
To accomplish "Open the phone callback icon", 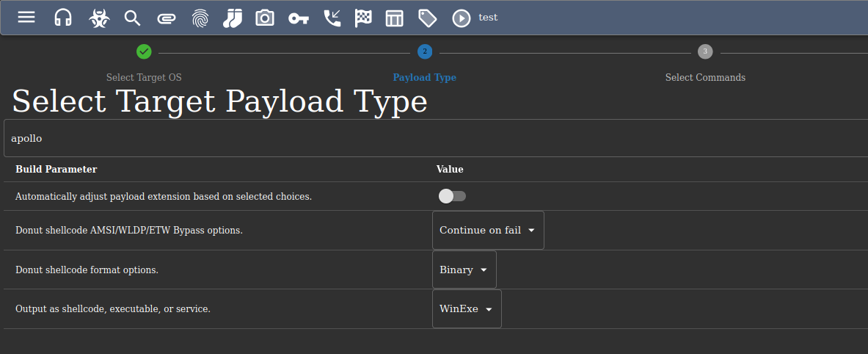I will [332, 18].
